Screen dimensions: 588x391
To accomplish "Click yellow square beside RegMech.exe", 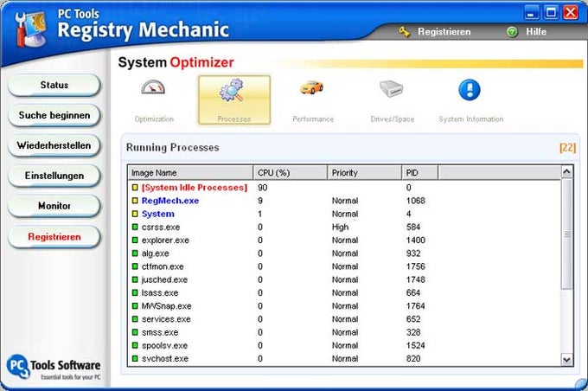I will (135, 201).
